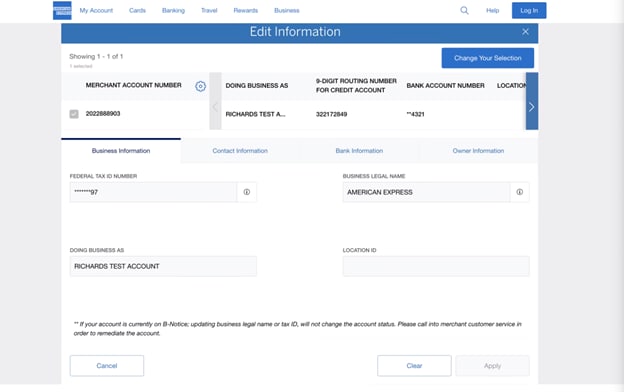Click the Help link

(x=492, y=10)
